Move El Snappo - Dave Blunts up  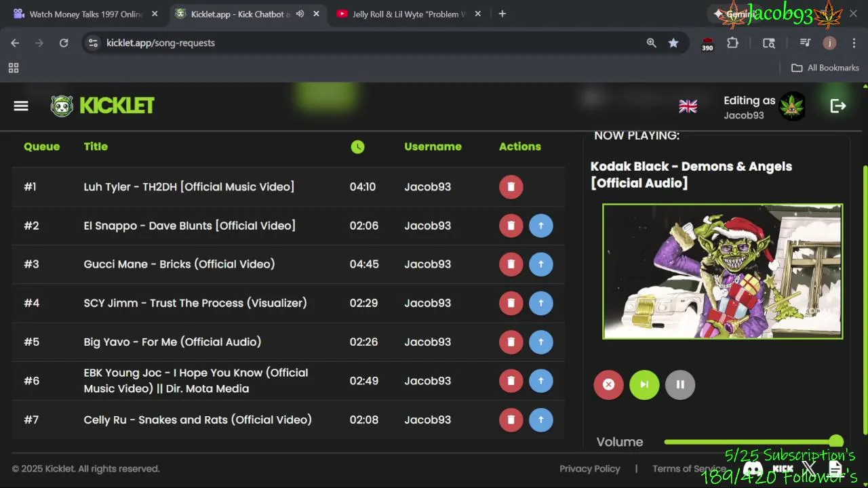(540, 226)
